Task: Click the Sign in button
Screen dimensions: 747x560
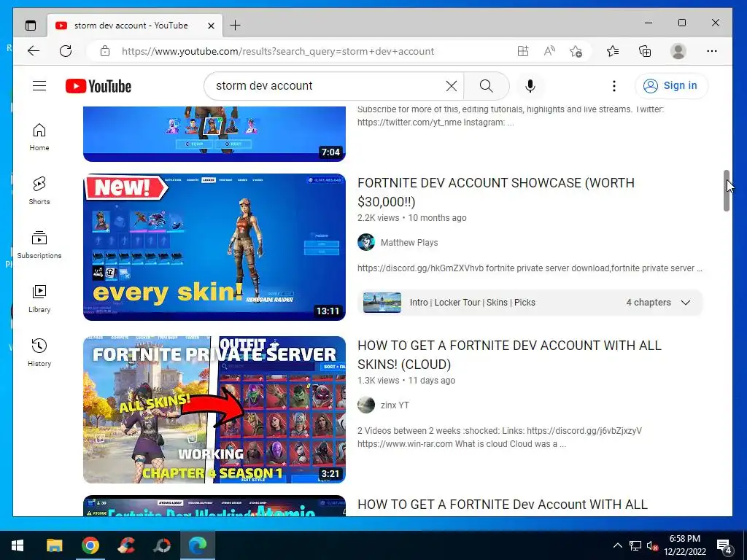Action: 671,86
